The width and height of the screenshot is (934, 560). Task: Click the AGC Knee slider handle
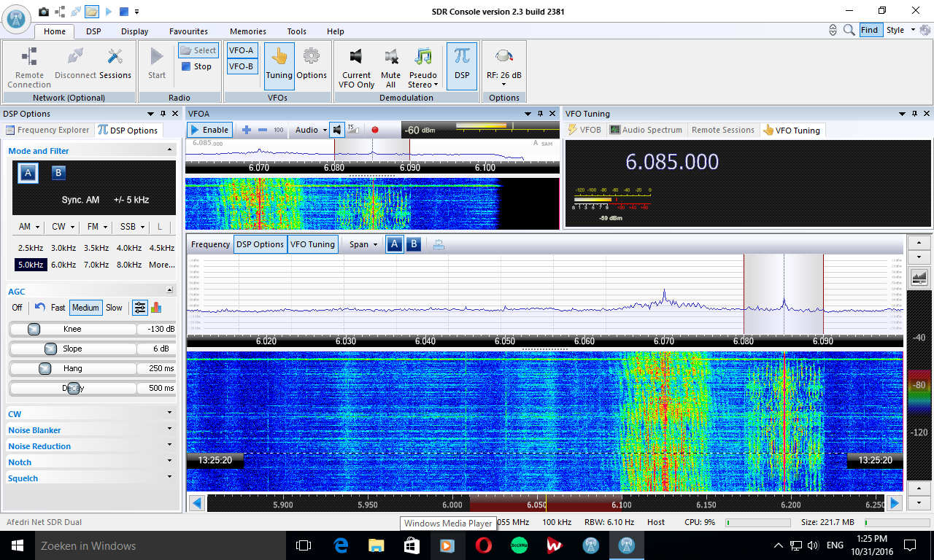(x=34, y=329)
